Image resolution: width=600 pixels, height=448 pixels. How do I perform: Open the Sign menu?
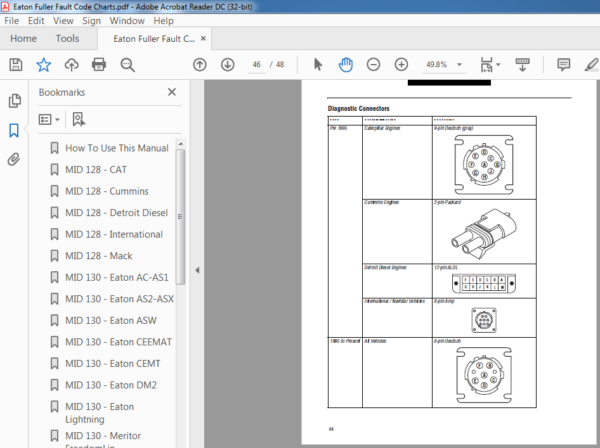pyautogui.click(x=91, y=21)
